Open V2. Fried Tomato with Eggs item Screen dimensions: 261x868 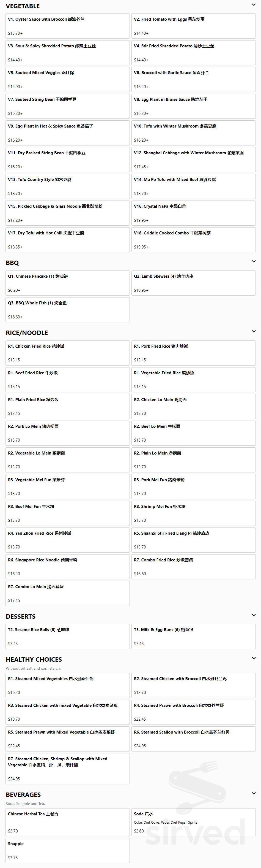tap(193, 26)
